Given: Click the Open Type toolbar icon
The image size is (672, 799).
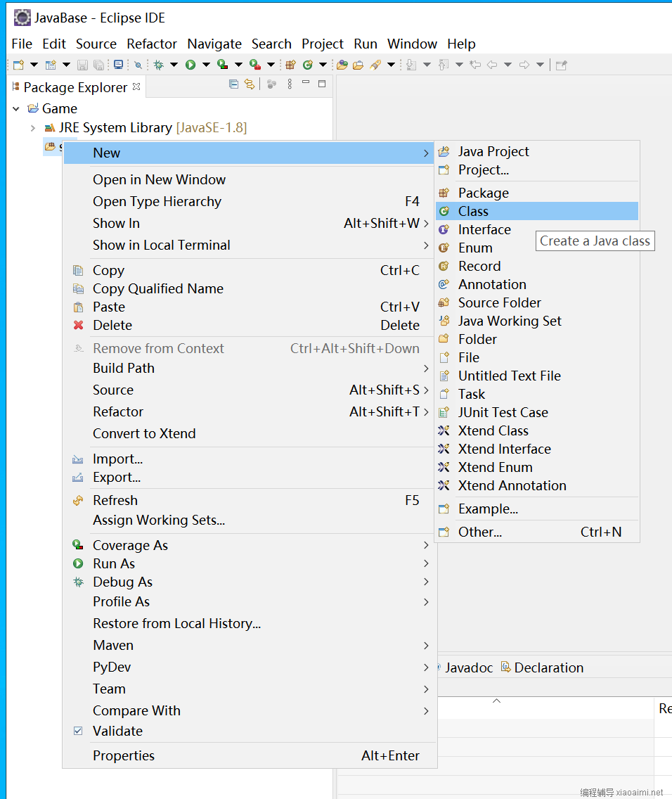Looking at the screenshot, I should (342, 65).
